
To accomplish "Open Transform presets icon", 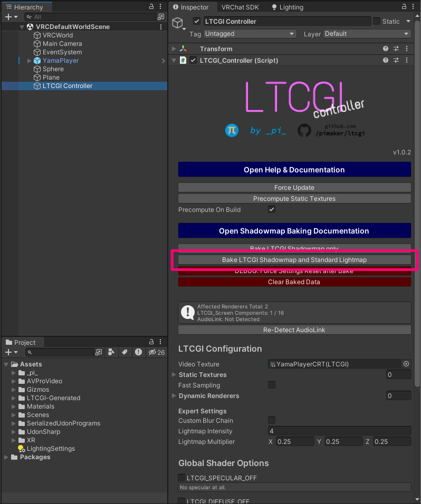I will [396, 49].
